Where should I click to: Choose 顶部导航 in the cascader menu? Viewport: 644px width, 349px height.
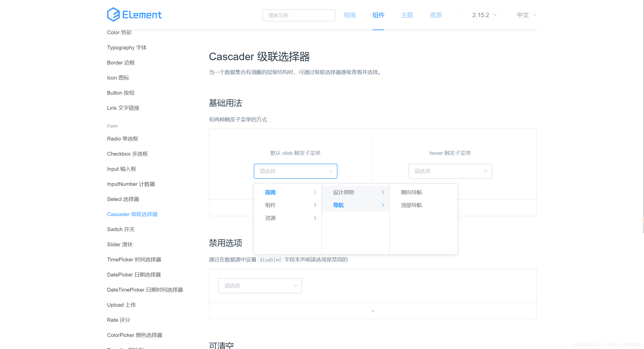coord(411,205)
